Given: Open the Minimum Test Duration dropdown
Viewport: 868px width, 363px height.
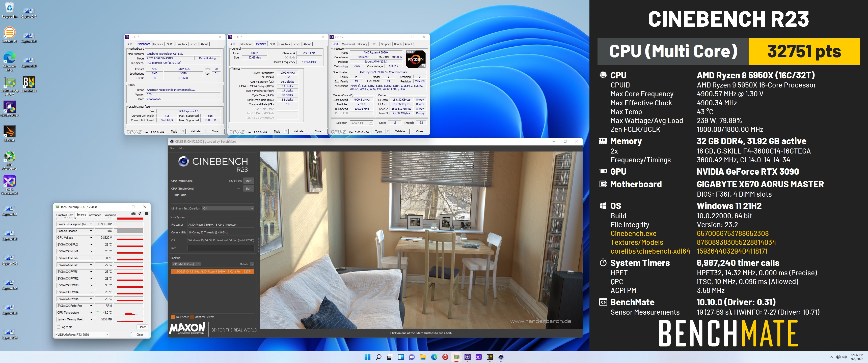Looking at the screenshot, I should click(x=228, y=208).
